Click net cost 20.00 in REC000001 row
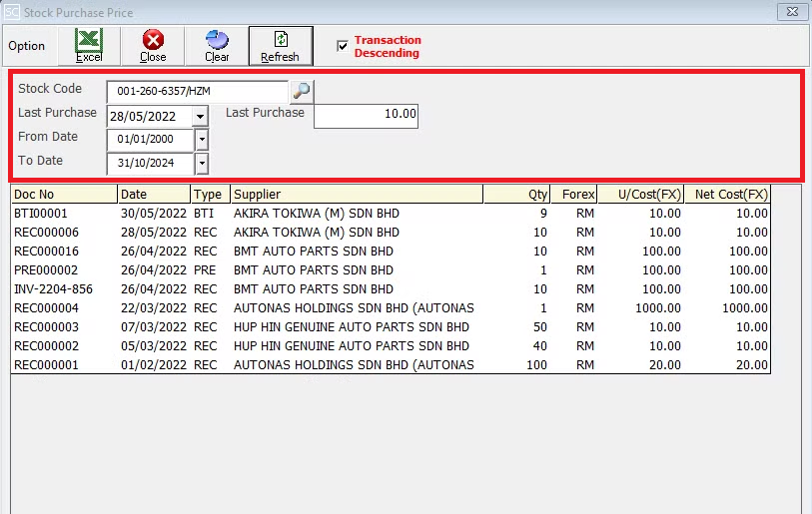Image resolution: width=812 pixels, height=514 pixels. [x=752, y=365]
